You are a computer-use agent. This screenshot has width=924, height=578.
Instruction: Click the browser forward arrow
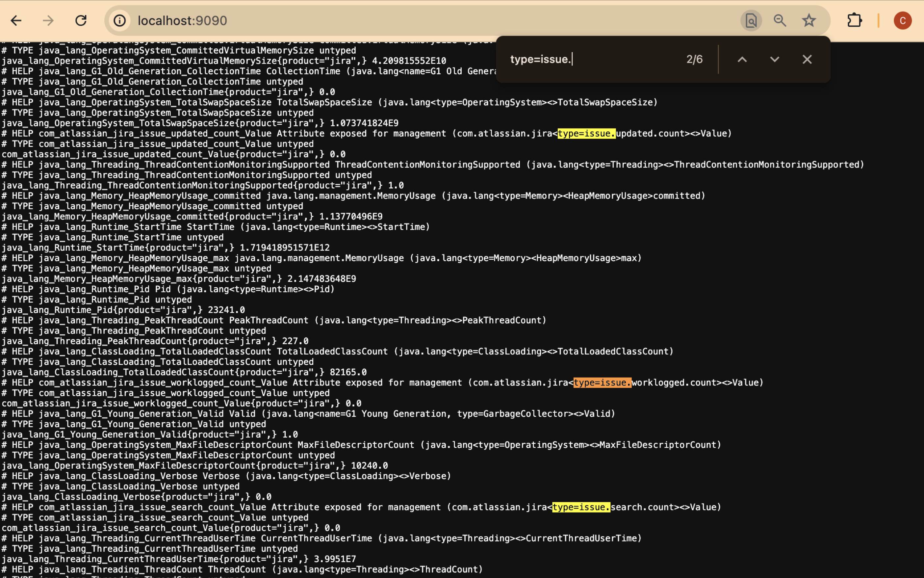pos(48,21)
